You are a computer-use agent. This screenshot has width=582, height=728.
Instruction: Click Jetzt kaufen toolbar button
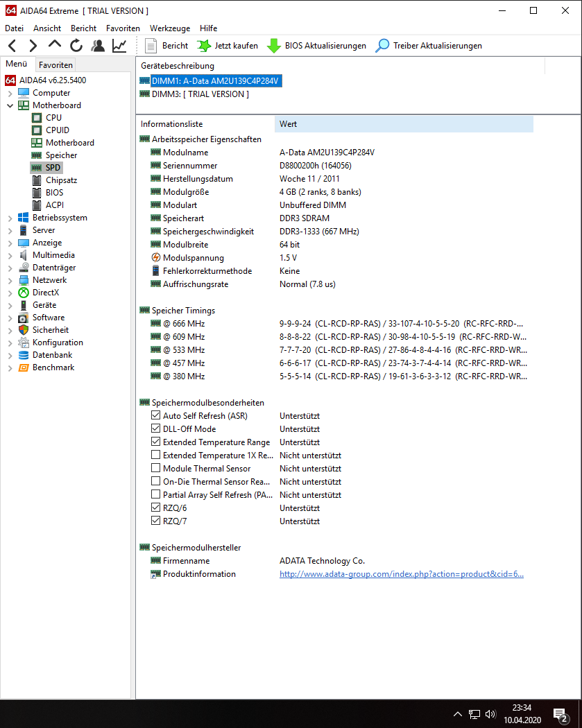(x=228, y=46)
